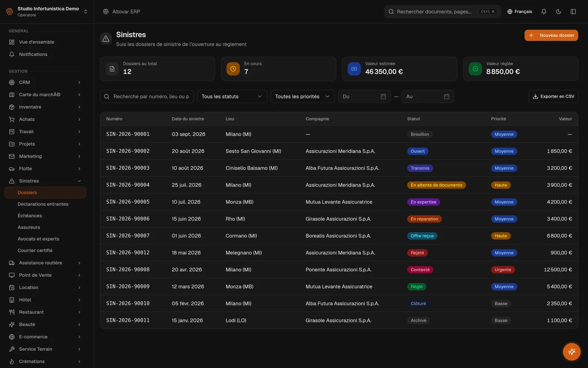Click the Achats cart icon

pos(12,119)
